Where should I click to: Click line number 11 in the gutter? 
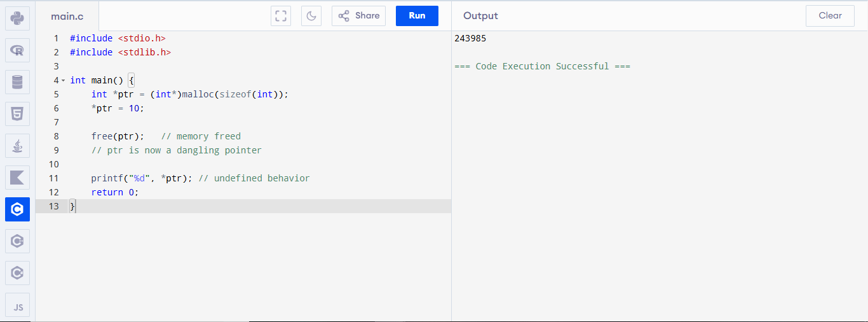click(53, 178)
